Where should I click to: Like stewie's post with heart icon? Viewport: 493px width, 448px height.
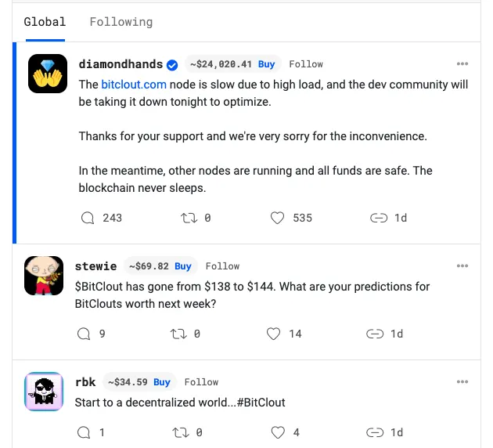pyautogui.click(x=273, y=334)
